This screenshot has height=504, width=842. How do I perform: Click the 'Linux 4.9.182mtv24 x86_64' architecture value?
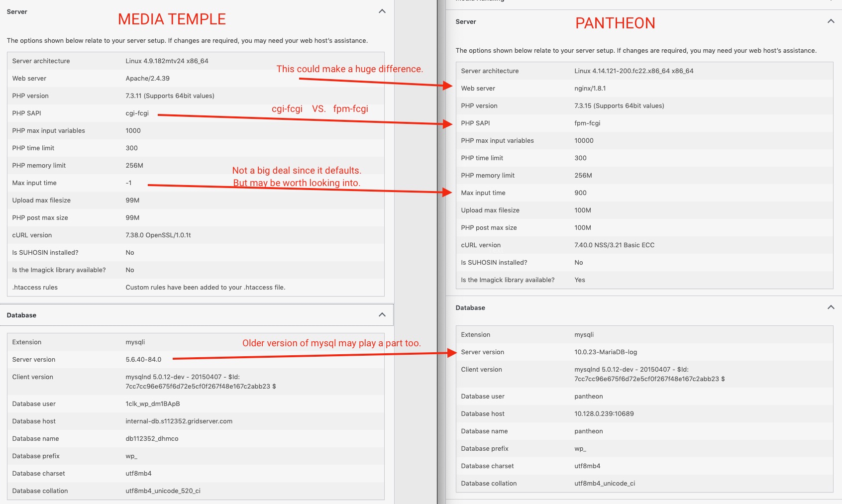(167, 61)
